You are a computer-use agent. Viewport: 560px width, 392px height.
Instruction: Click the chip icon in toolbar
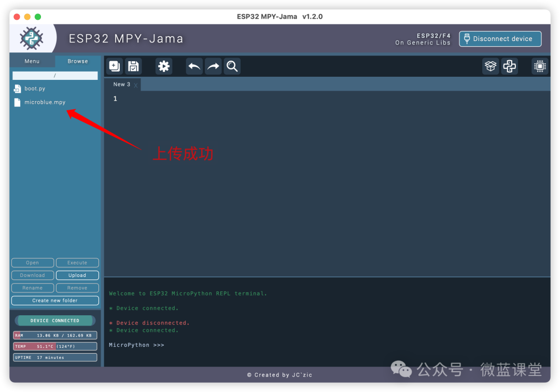point(540,66)
